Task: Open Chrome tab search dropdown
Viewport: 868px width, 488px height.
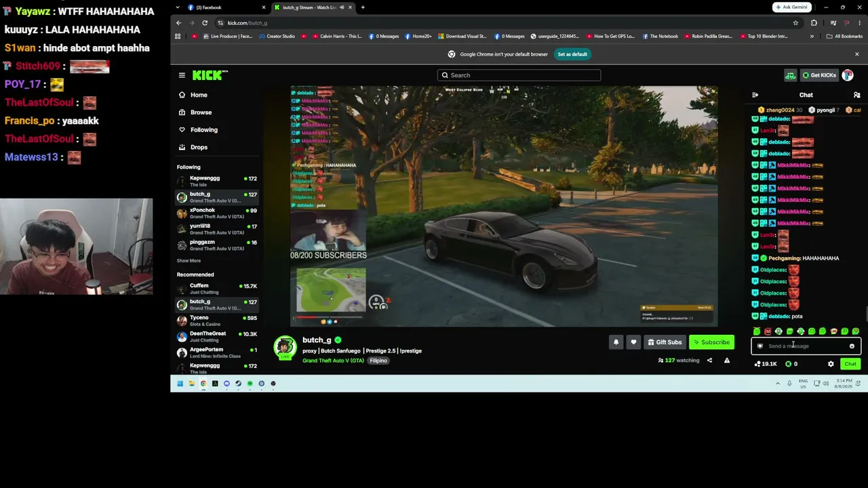Action: point(178,7)
